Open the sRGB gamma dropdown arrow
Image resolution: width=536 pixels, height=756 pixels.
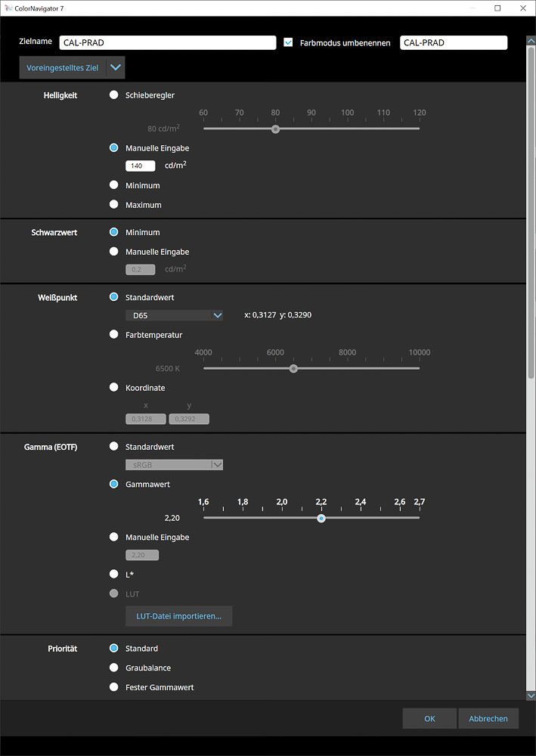click(217, 465)
